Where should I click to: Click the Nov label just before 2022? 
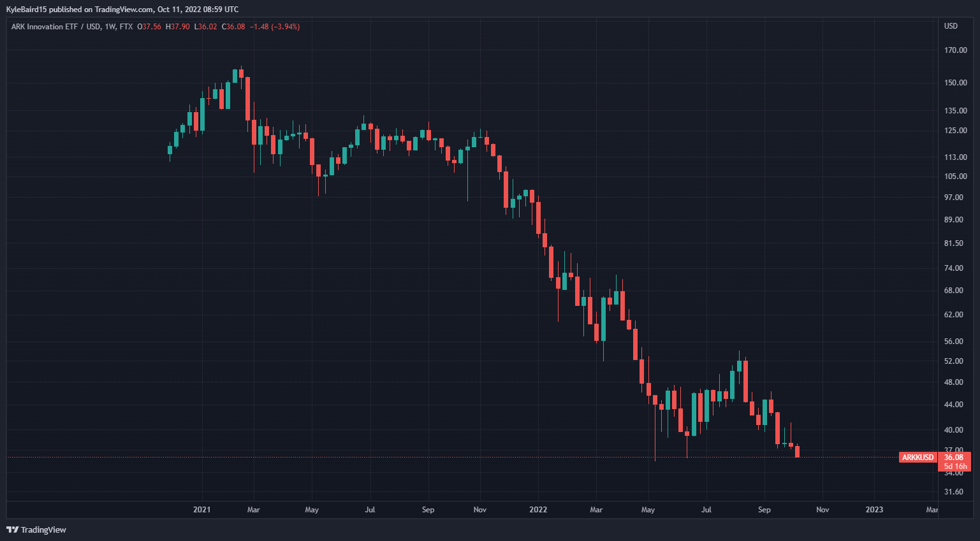click(x=480, y=510)
